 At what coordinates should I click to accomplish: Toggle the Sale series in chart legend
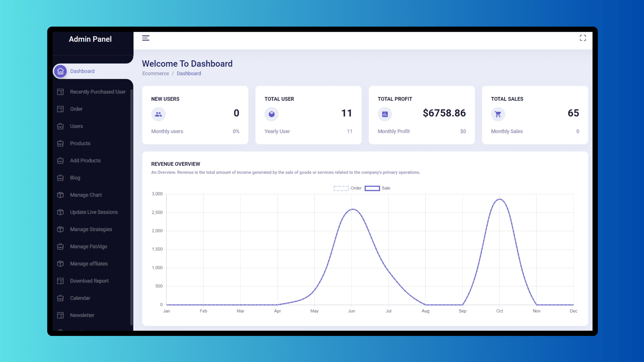click(377, 188)
